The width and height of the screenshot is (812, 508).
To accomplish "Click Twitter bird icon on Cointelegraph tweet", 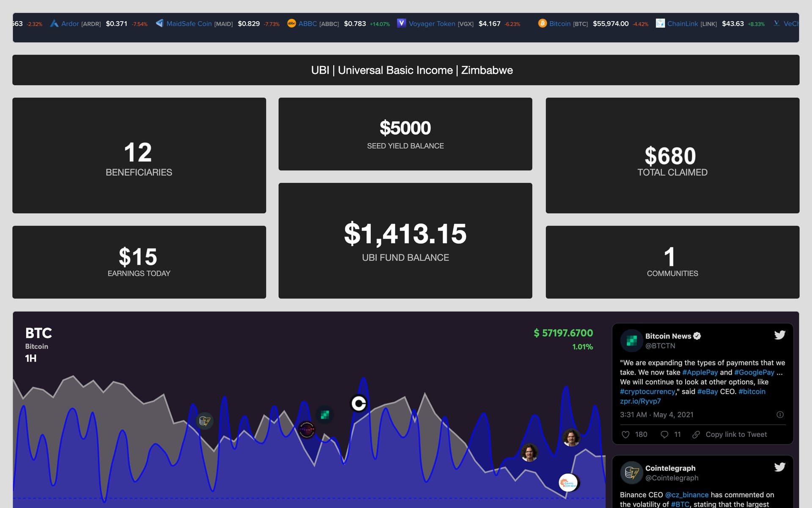I will [779, 467].
